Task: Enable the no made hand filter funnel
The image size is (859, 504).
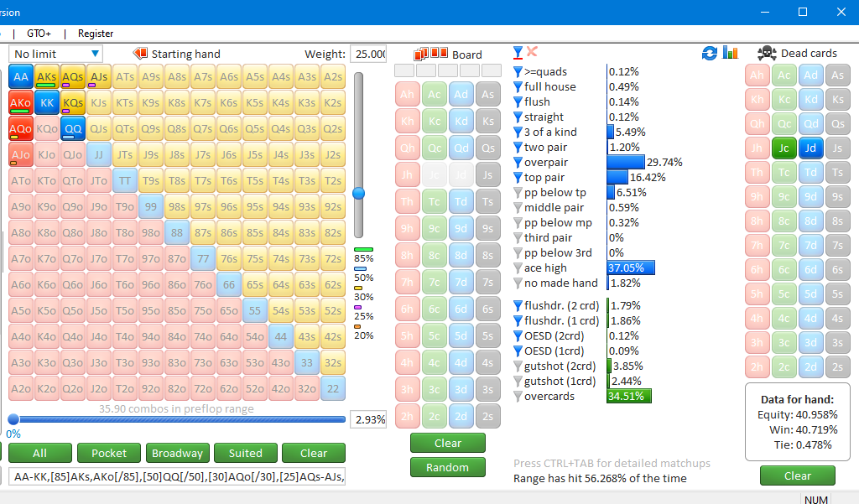Action: 518,283
